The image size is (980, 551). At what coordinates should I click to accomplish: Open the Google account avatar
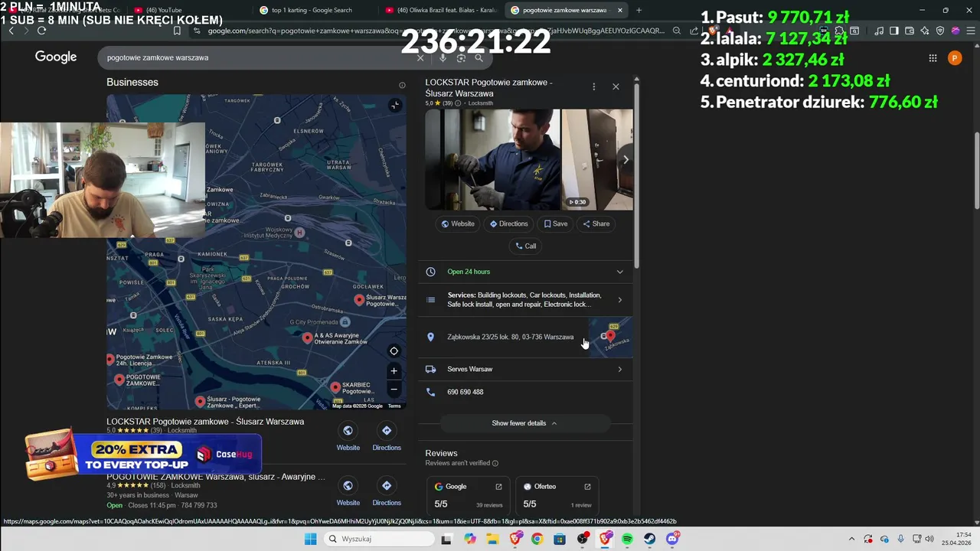tap(955, 58)
